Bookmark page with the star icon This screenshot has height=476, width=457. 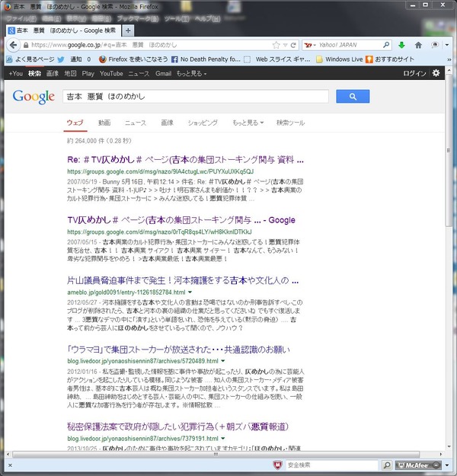(x=276, y=45)
